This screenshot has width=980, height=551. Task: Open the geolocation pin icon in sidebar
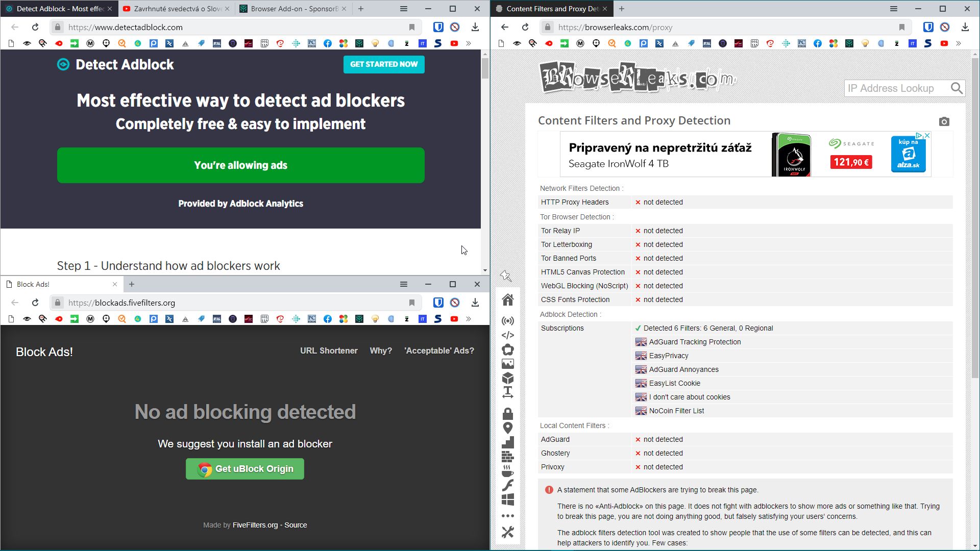(x=507, y=428)
